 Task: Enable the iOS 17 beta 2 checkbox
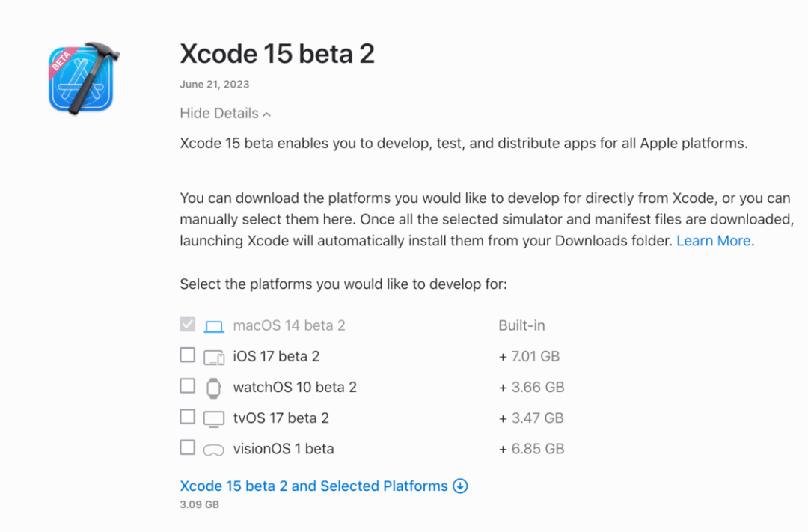pyautogui.click(x=187, y=355)
